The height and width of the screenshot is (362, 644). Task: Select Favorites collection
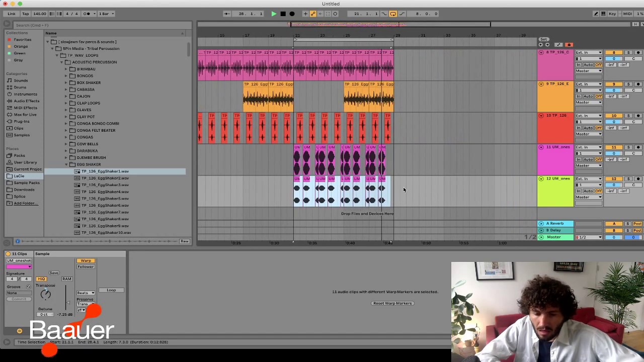(x=22, y=40)
